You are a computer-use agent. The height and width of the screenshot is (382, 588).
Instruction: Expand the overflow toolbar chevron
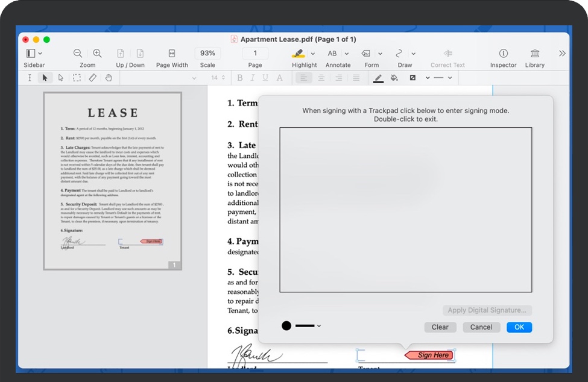click(x=562, y=53)
